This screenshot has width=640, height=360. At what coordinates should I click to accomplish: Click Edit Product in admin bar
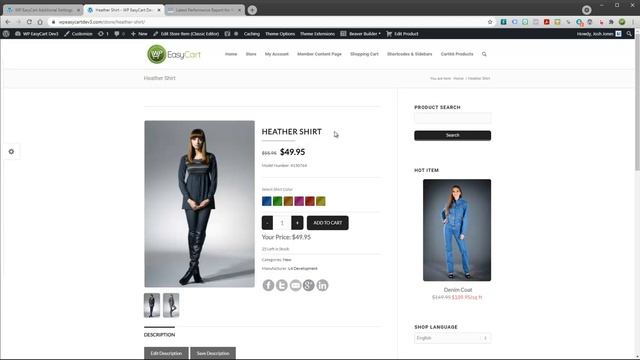point(402,34)
